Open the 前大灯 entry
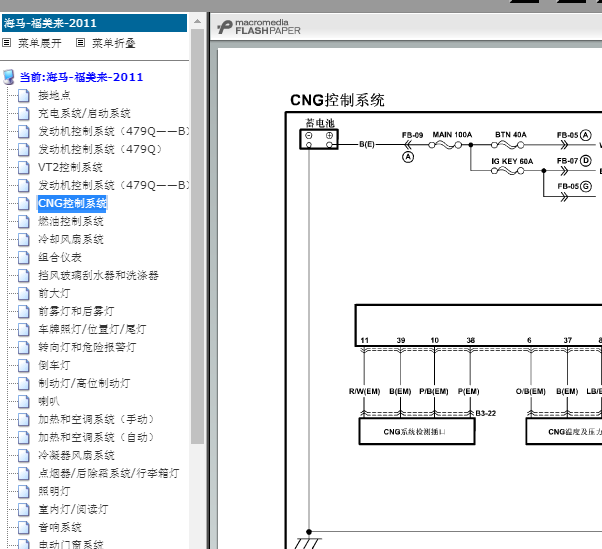602x549 pixels. tap(55, 294)
